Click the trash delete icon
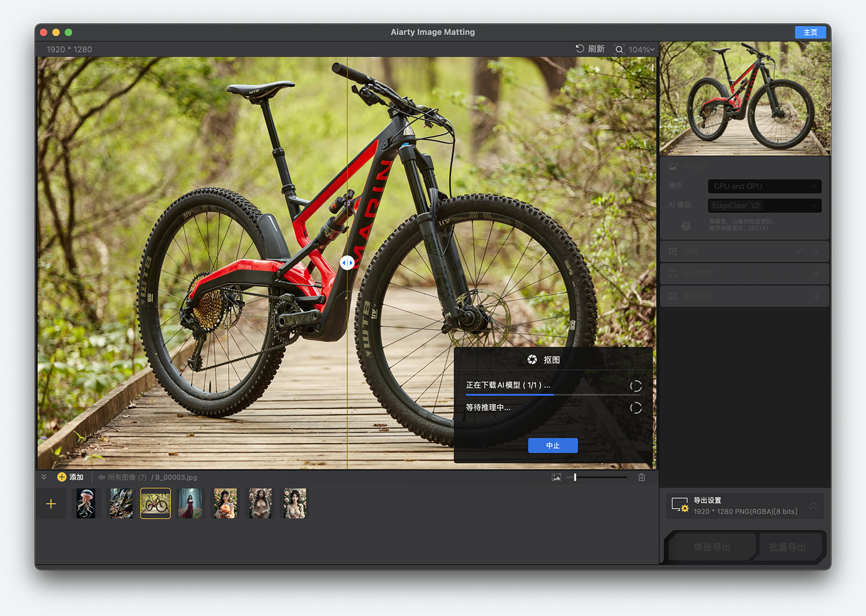866x616 pixels. pyautogui.click(x=641, y=477)
